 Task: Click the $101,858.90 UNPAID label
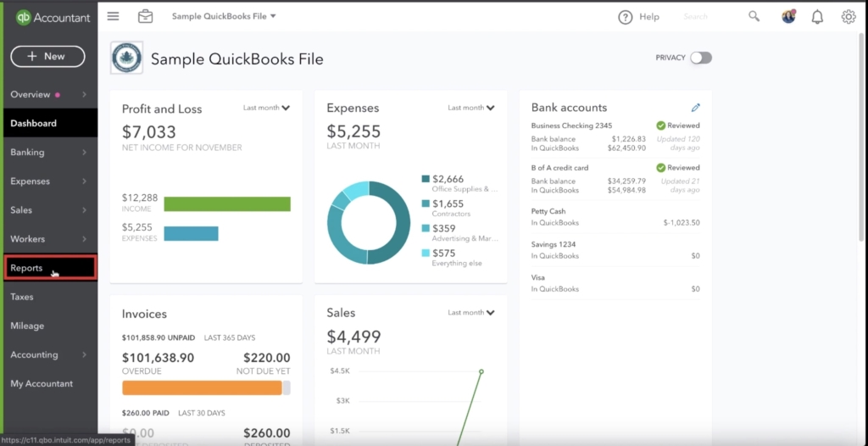coord(159,337)
